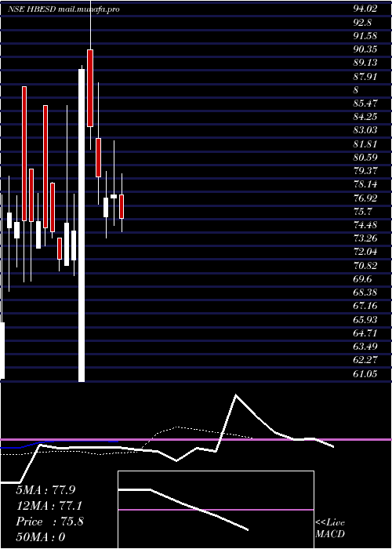392x549 pixels.
Task: Click the 87.91 price axis label
Action: [365, 76]
